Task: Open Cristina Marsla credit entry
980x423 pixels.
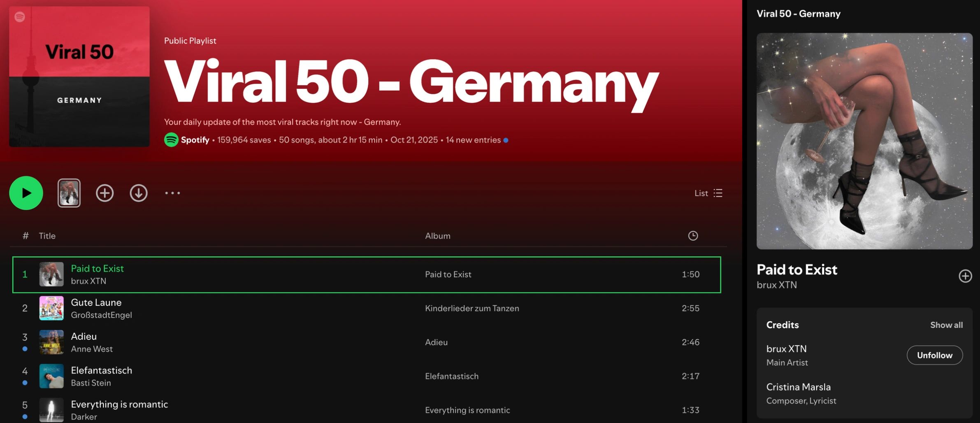Action: click(x=798, y=387)
